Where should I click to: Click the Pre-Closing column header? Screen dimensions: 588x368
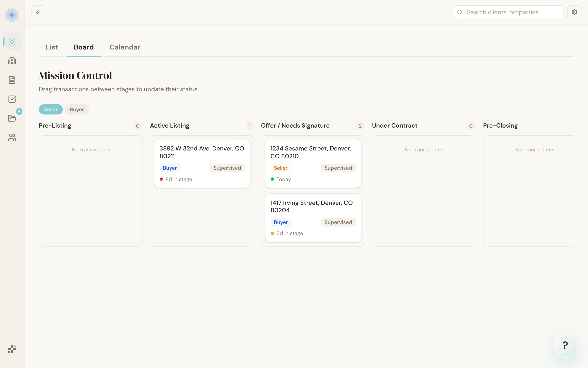pyautogui.click(x=500, y=126)
